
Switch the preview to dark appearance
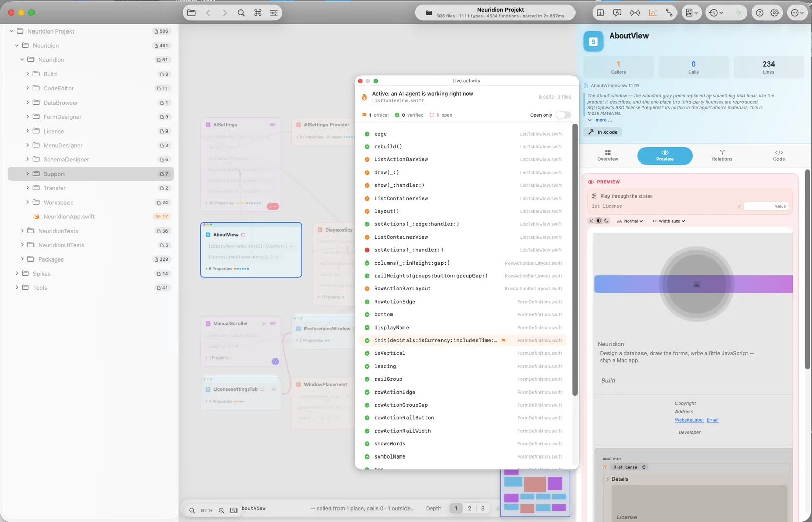[606, 221]
